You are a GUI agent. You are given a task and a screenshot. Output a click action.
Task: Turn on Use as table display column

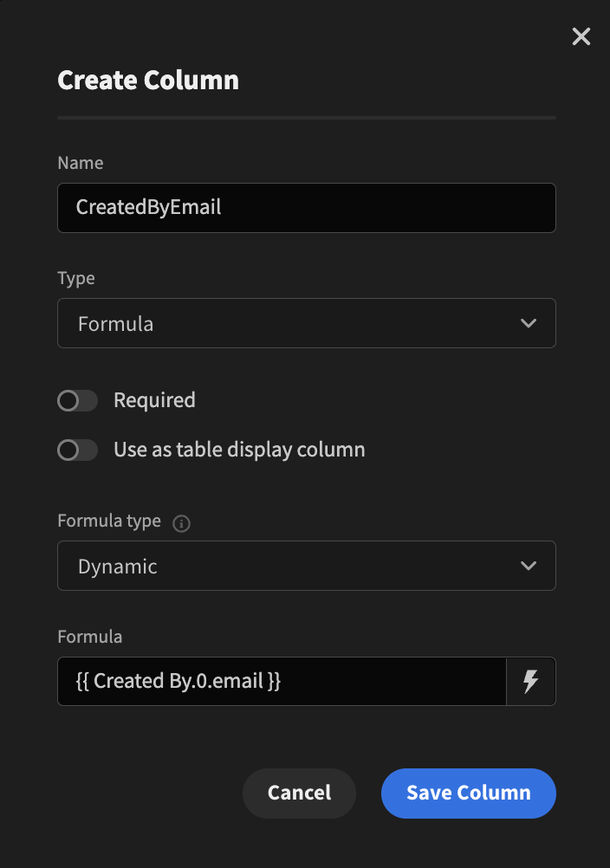pos(77,450)
